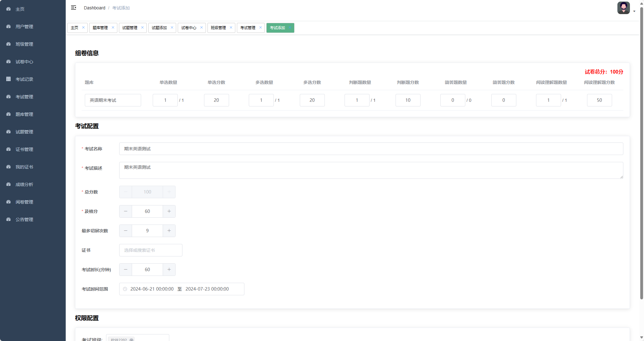
Task: Close the 试卷中心 tab with its X
Action: tap(202, 28)
